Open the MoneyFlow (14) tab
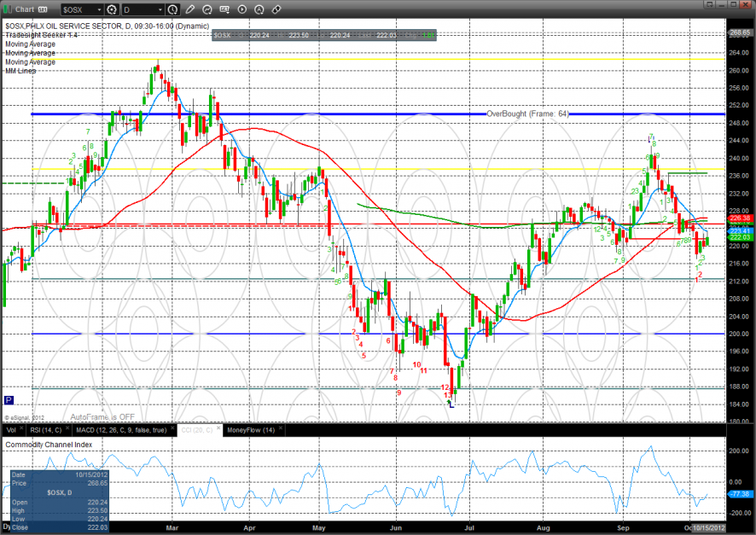Screen dimensions: 756x535 [251, 430]
